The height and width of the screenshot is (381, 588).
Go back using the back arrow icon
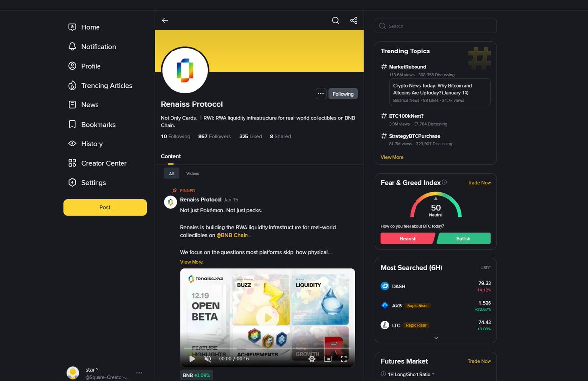165,20
